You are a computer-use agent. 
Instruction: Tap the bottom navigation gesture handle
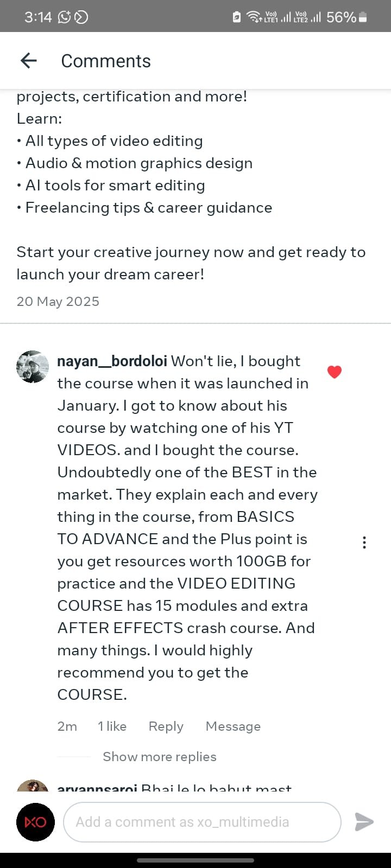(195, 860)
